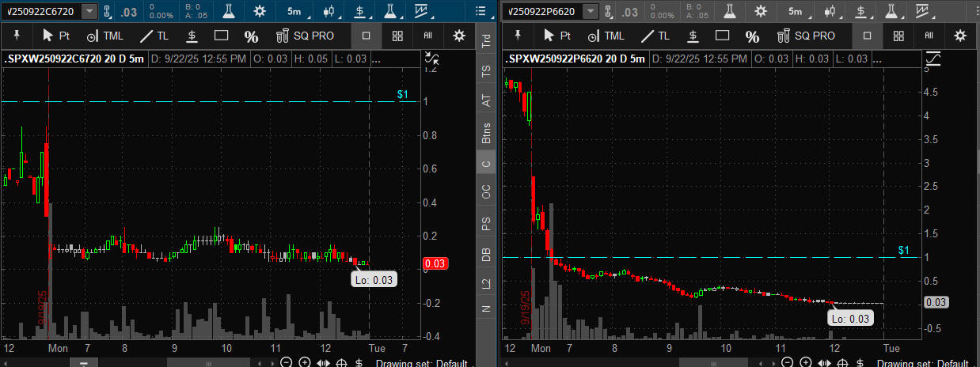Open dollar-sign dropdown in right chart header
Screen dimensions: 980x367
click(x=862, y=11)
